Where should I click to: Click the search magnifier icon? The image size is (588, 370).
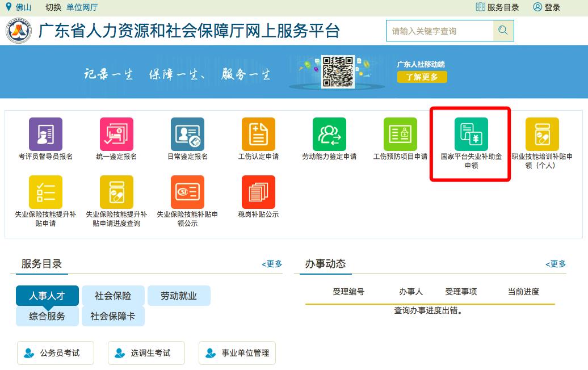pyautogui.click(x=503, y=31)
